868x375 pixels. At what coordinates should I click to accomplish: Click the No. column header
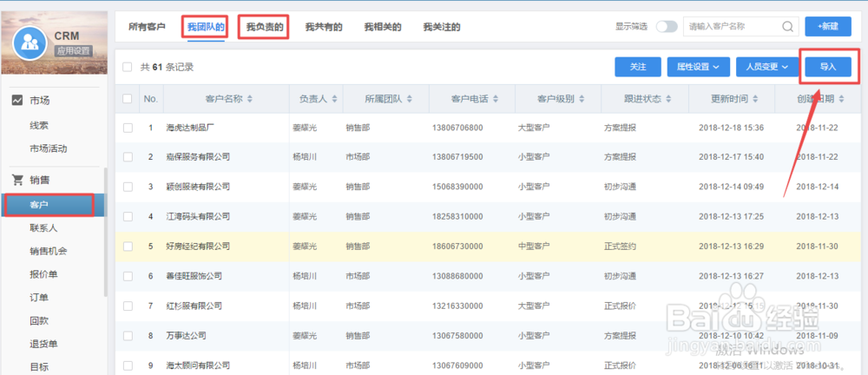coord(151,99)
